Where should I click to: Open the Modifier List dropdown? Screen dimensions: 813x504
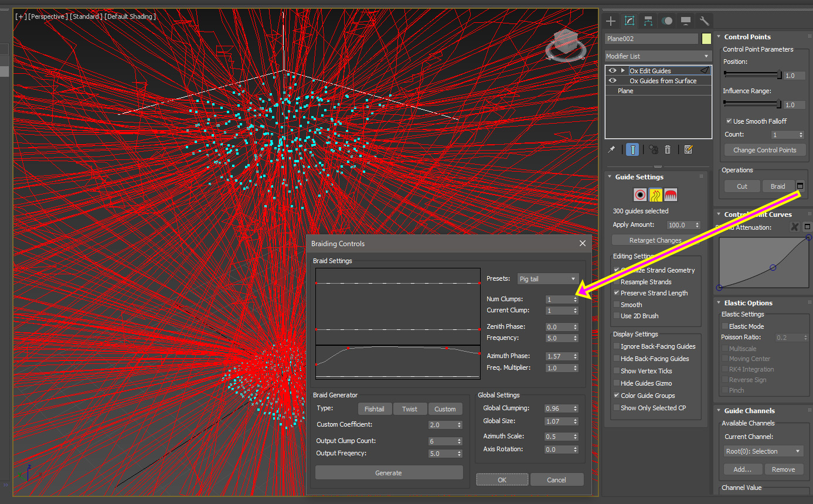[658, 56]
